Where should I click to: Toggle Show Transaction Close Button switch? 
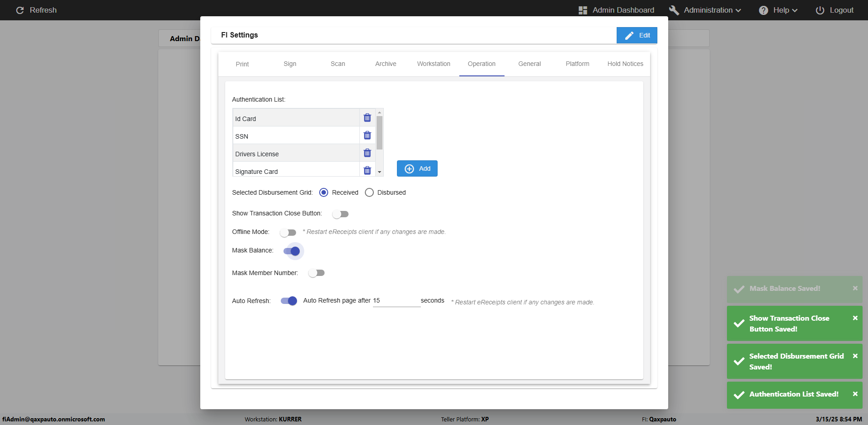340,214
